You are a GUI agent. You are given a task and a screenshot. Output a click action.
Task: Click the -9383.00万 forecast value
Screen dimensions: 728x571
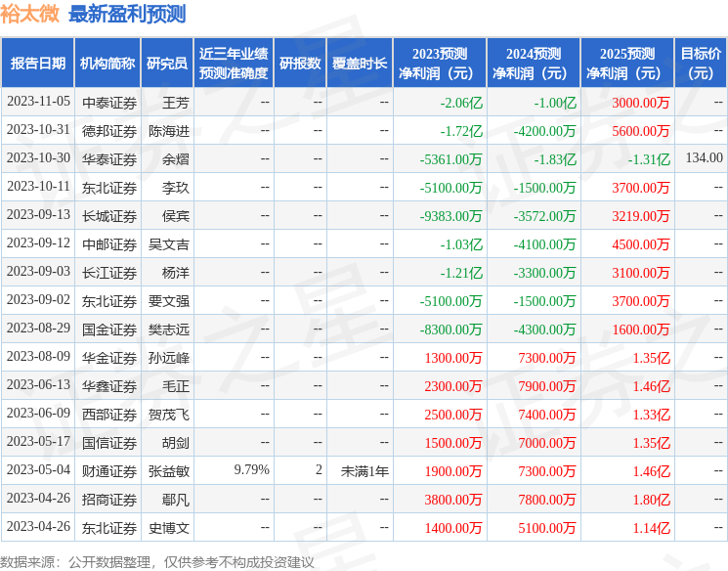pyautogui.click(x=450, y=216)
